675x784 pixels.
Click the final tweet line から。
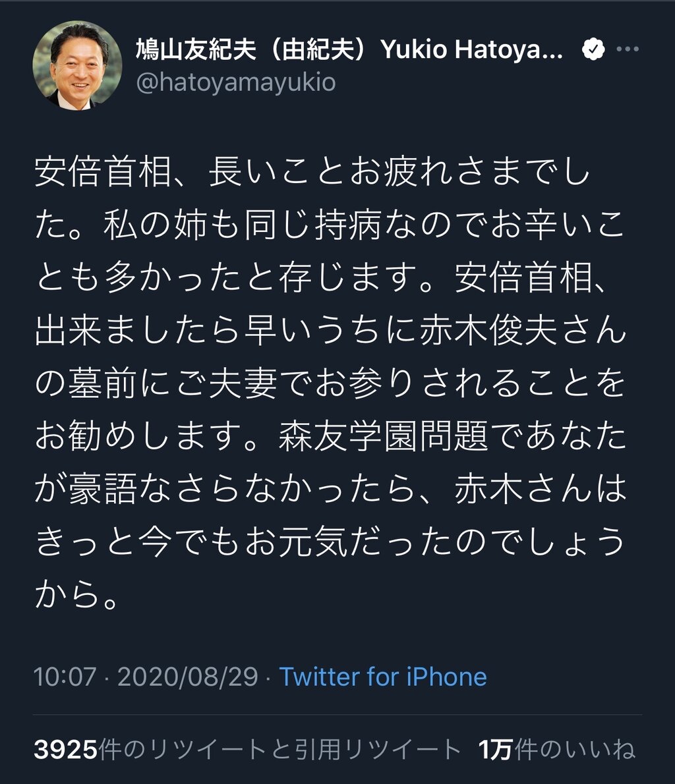click(x=76, y=594)
